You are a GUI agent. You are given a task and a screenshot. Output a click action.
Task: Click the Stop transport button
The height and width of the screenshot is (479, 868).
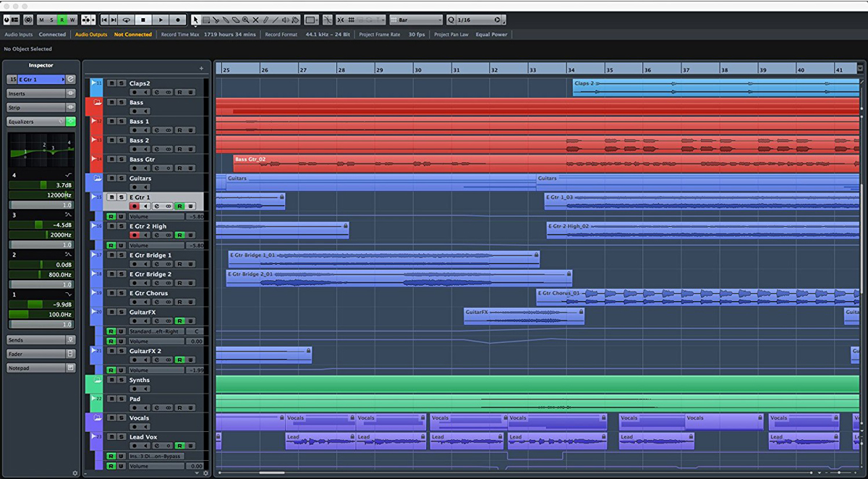[x=144, y=20]
